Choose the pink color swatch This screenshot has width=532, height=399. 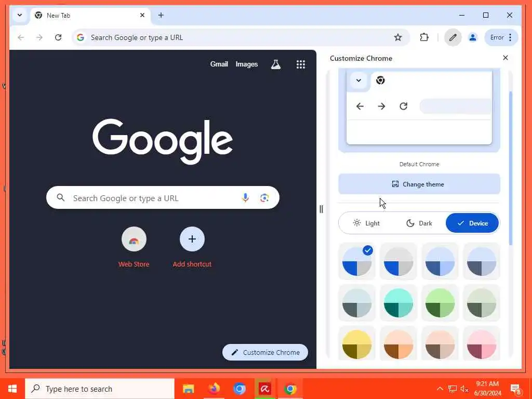[x=481, y=344]
